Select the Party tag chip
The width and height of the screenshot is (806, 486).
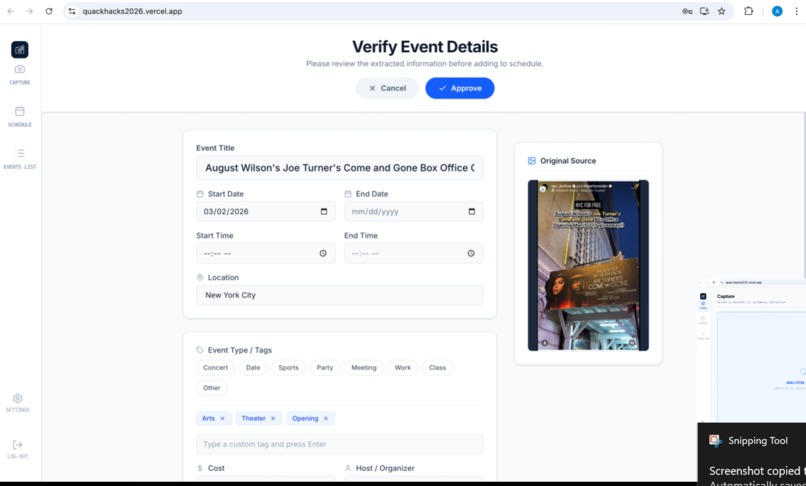coord(325,368)
